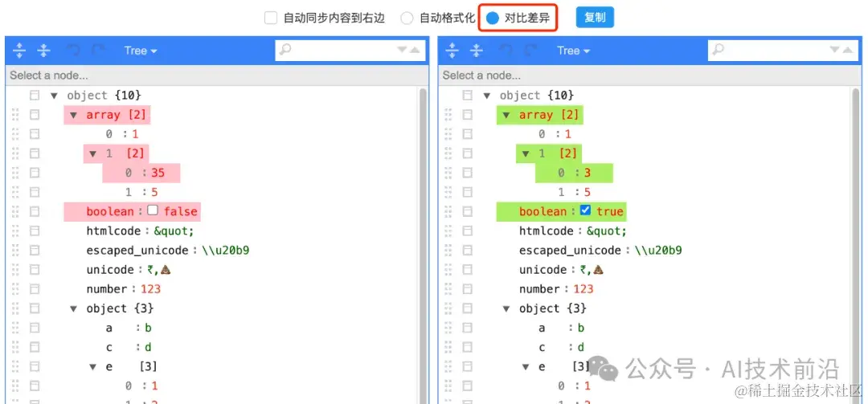Open action menu for right root object row

[x=467, y=96]
